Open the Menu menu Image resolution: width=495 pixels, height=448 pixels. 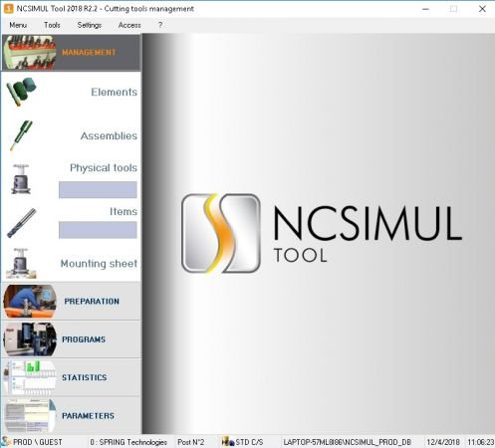pos(18,25)
